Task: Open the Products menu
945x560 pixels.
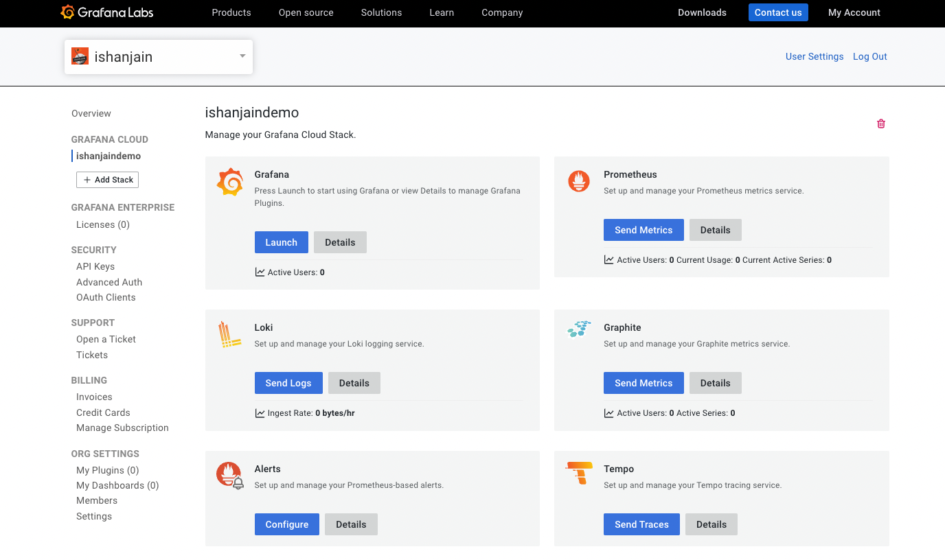Action: pos(231,12)
